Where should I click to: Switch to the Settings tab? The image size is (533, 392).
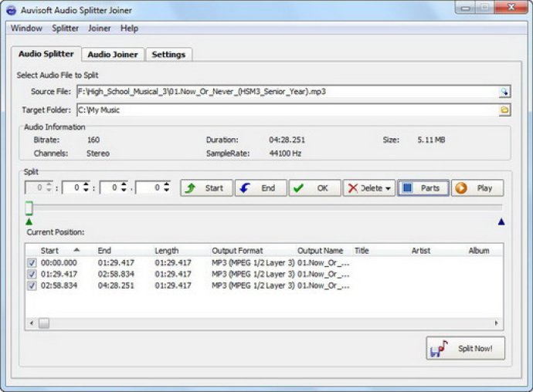coord(168,54)
